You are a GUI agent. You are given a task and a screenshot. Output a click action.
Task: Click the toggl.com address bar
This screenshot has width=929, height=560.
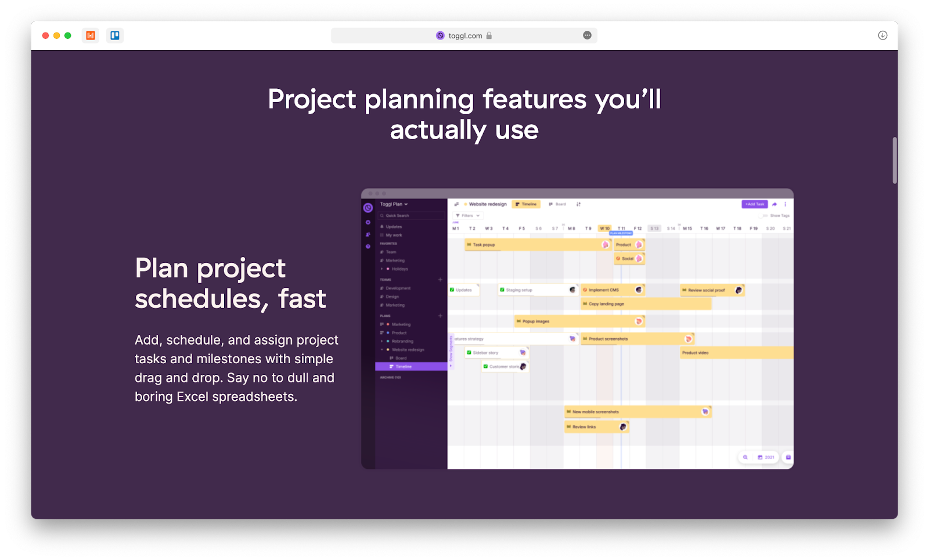coord(464,35)
